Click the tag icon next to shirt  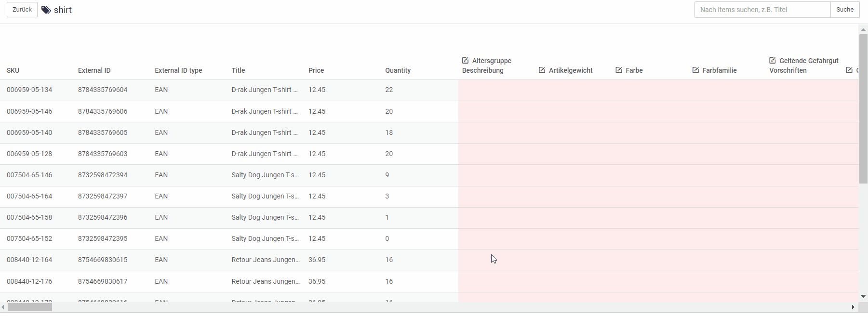click(46, 10)
